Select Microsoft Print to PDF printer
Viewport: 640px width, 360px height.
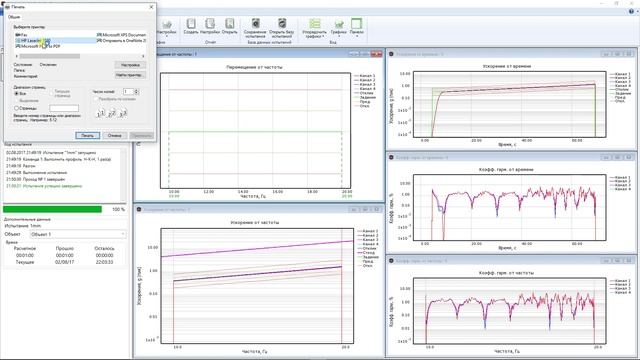38,46
